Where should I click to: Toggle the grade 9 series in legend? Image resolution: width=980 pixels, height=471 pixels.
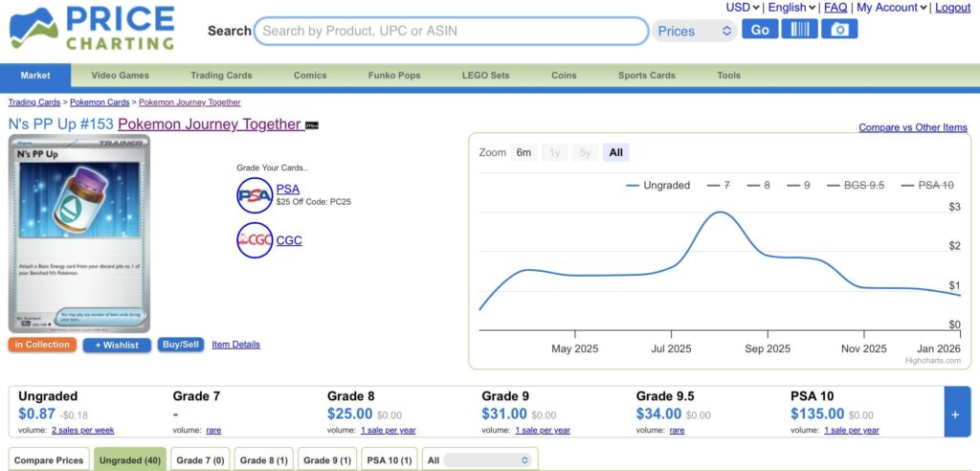(798, 185)
